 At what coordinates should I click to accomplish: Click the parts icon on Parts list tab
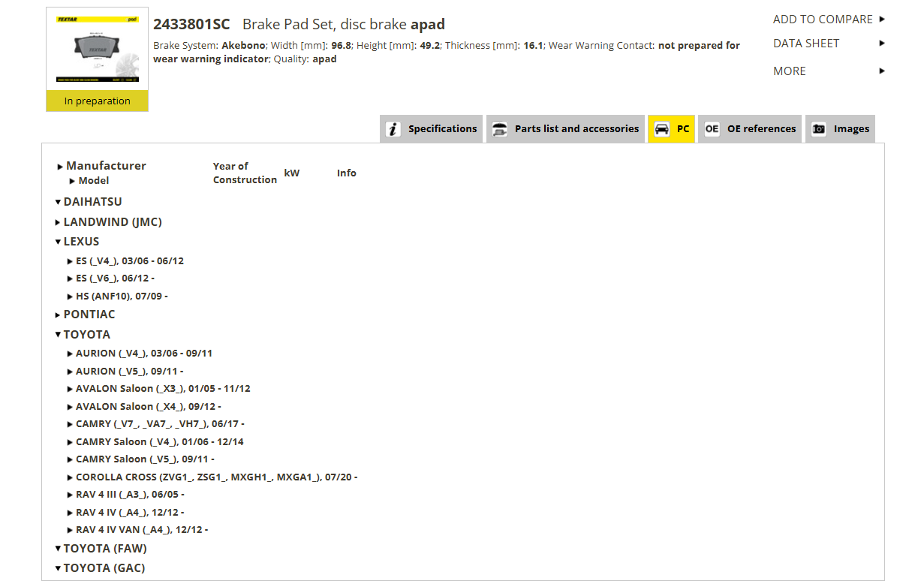pyautogui.click(x=499, y=129)
